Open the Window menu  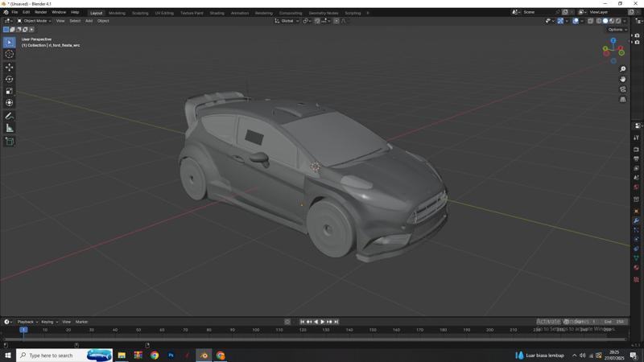59,12
